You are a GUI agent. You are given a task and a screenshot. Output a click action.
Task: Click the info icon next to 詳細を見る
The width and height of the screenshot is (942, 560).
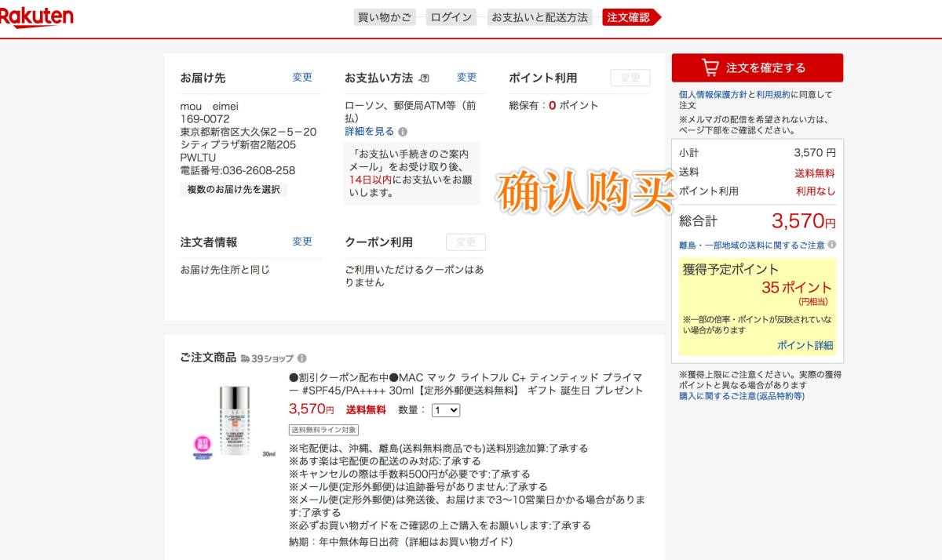pyautogui.click(x=403, y=132)
